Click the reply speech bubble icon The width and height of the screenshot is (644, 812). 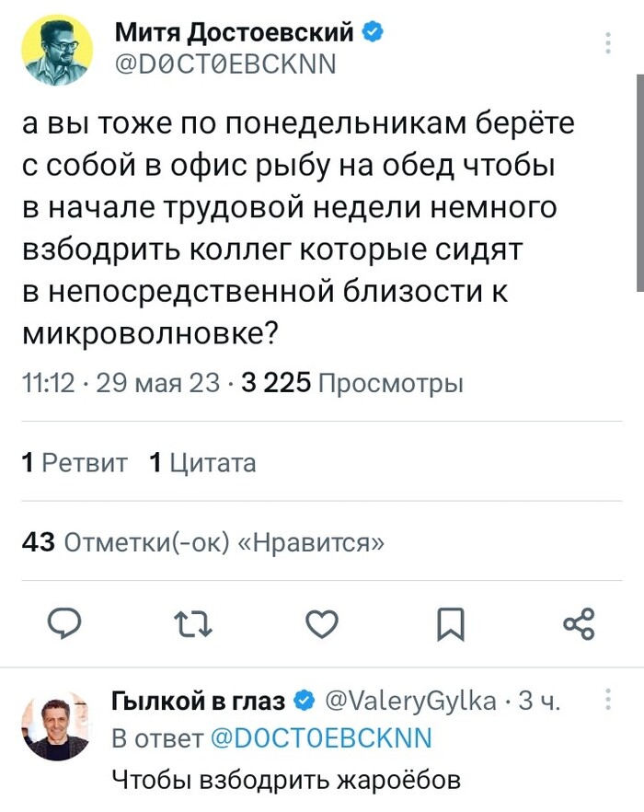point(65,625)
